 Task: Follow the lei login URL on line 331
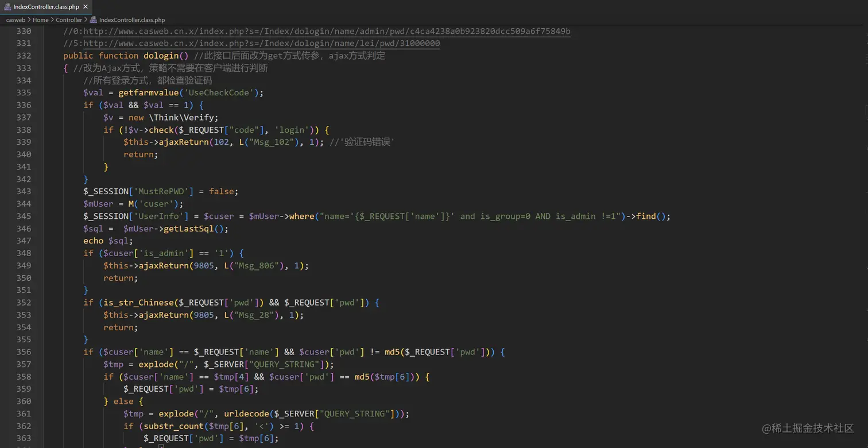[x=262, y=44]
